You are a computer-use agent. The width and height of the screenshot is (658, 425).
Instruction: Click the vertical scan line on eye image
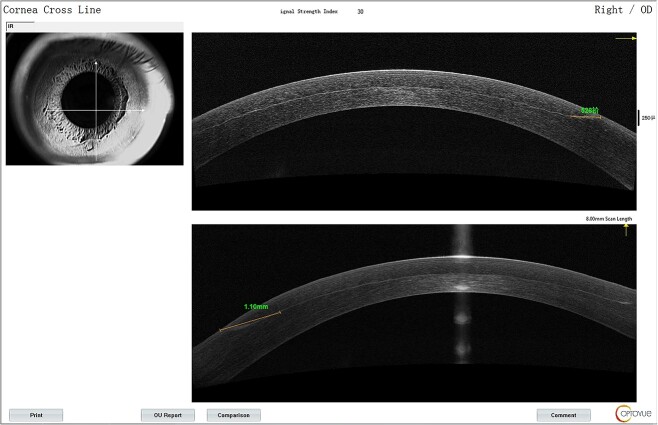coord(97,111)
